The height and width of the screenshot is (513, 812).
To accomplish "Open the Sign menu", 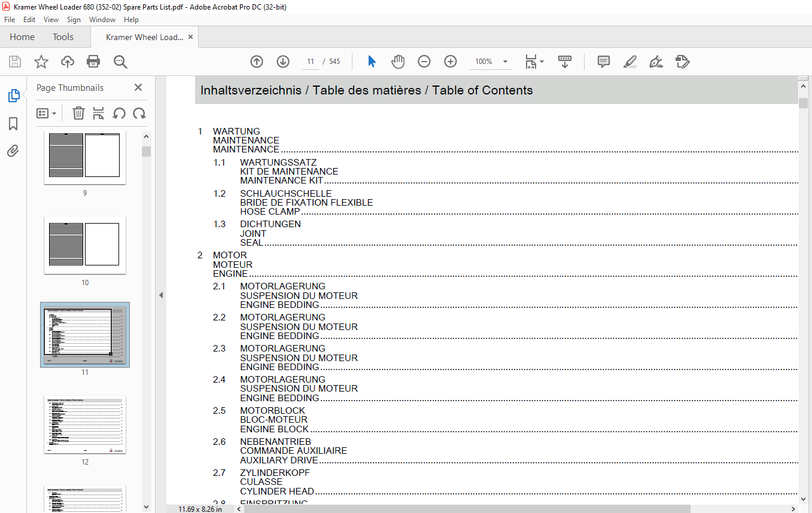I will click(x=74, y=20).
